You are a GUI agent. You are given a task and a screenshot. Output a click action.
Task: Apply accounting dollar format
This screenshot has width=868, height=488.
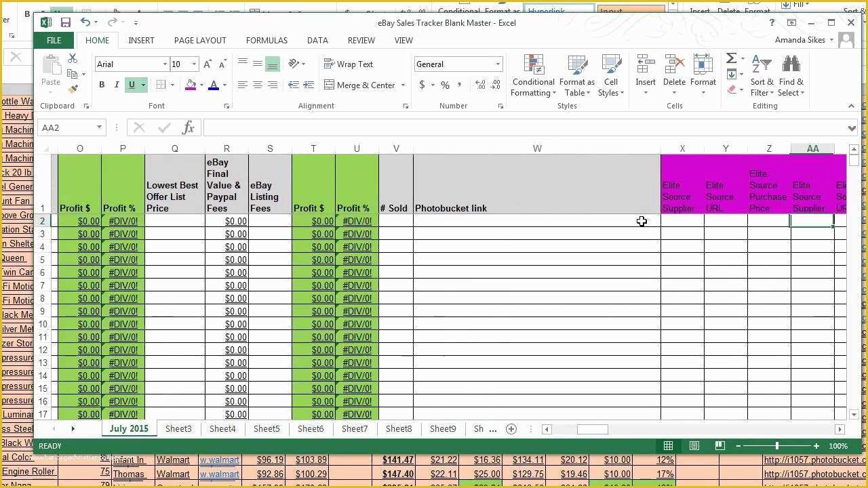tap(422, 85)
